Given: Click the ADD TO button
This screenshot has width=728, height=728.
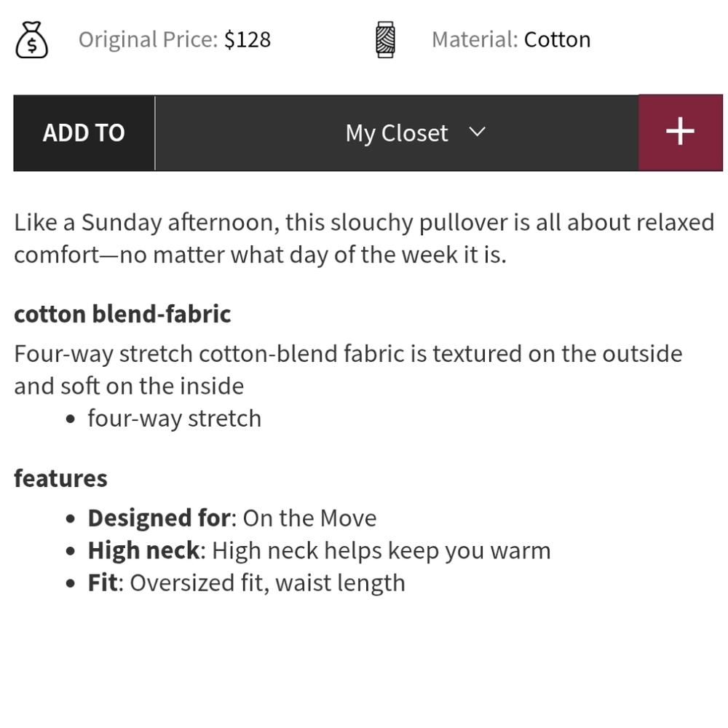Looking at the screenshot, I should 83,132.
